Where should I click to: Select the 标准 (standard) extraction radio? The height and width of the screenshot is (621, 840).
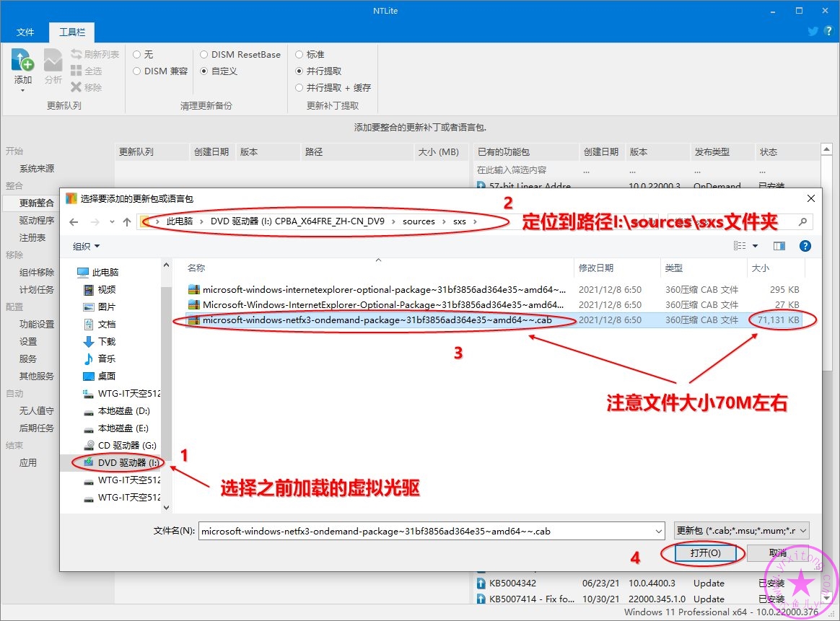(310, 54)
